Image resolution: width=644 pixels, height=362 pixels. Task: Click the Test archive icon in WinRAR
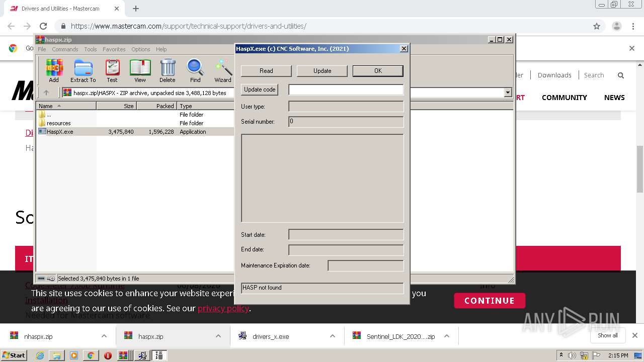112,70
